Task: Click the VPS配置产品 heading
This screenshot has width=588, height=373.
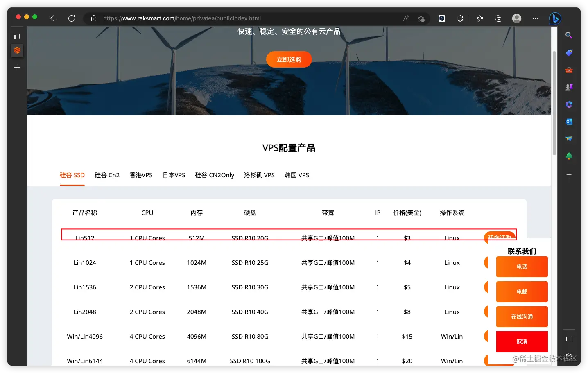Action: pyautogui.click(x=289, y=148)
